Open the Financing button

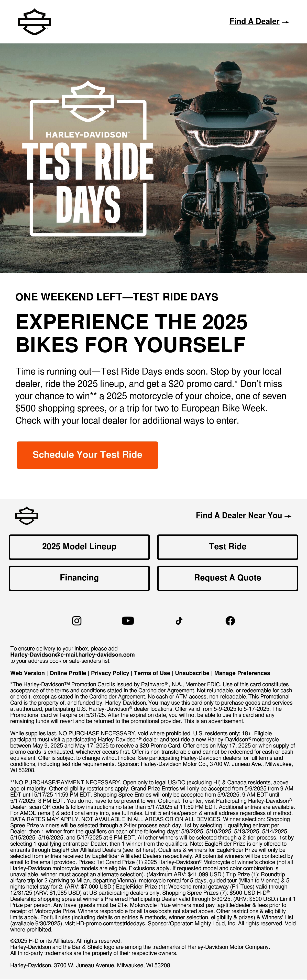pyautogui.click(x=79, y=578)
